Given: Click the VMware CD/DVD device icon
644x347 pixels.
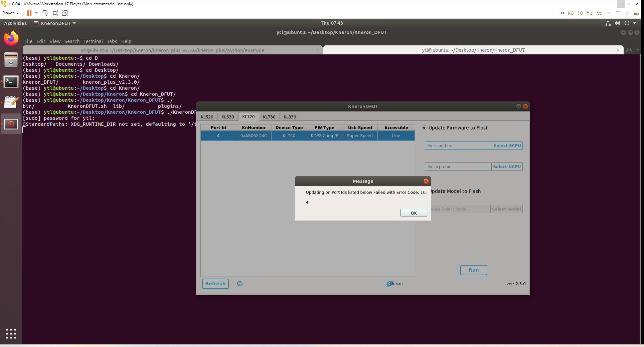Looking at the screenshot, I should 580,13.
